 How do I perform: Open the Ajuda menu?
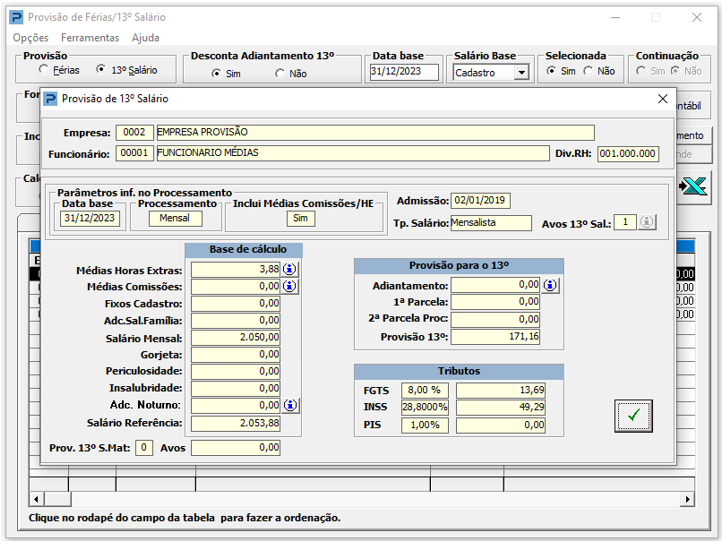[x=145, y=37]
